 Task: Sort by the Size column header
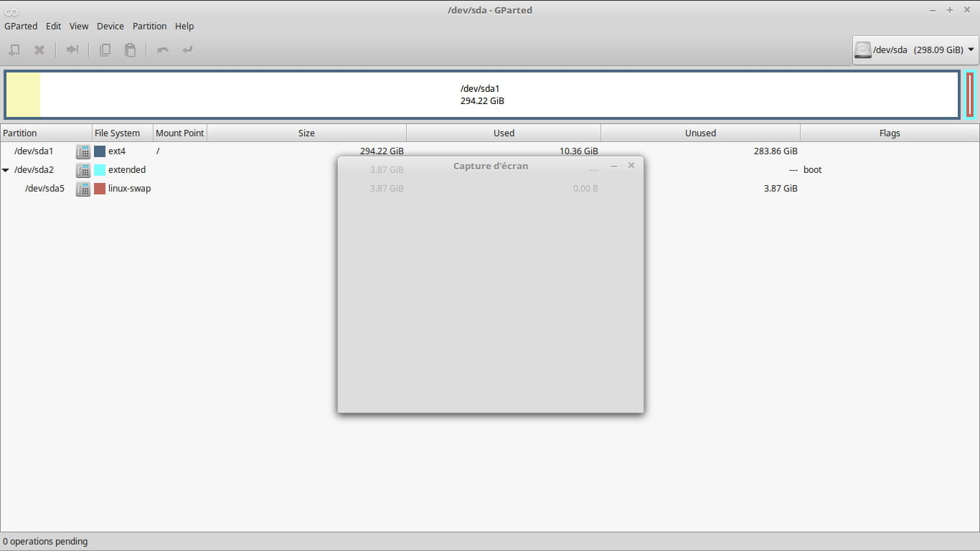pos(306,133)
